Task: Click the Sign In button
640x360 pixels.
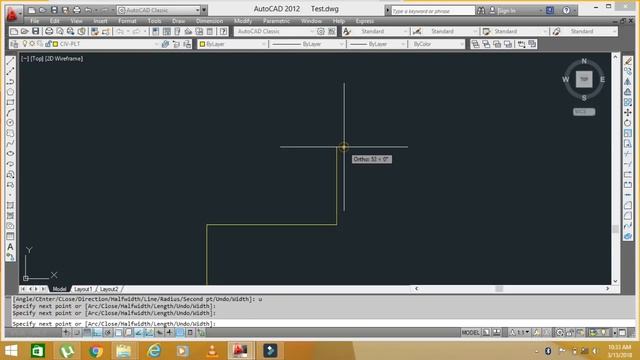Action: tap(507, 11)
